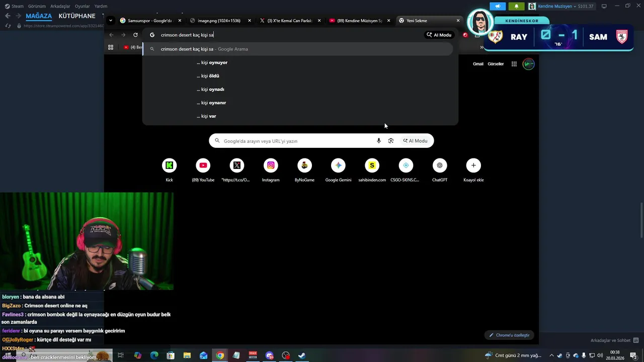The width and height of the screenshot is (644, 362).
Task: Open the X shortcut tile
Action: (x=237, y=170)
